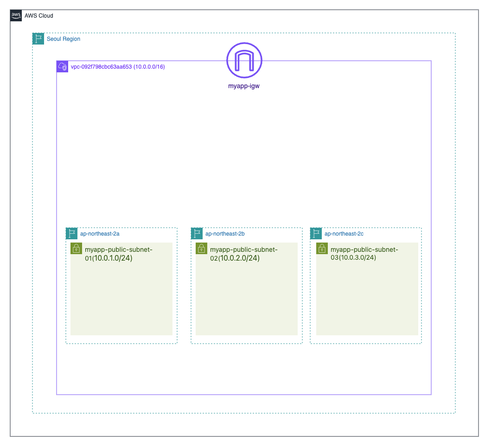This screenshot has width=485, height=448.
Task: Select the Seoul Region flag icon
Action: click(38, 38)
